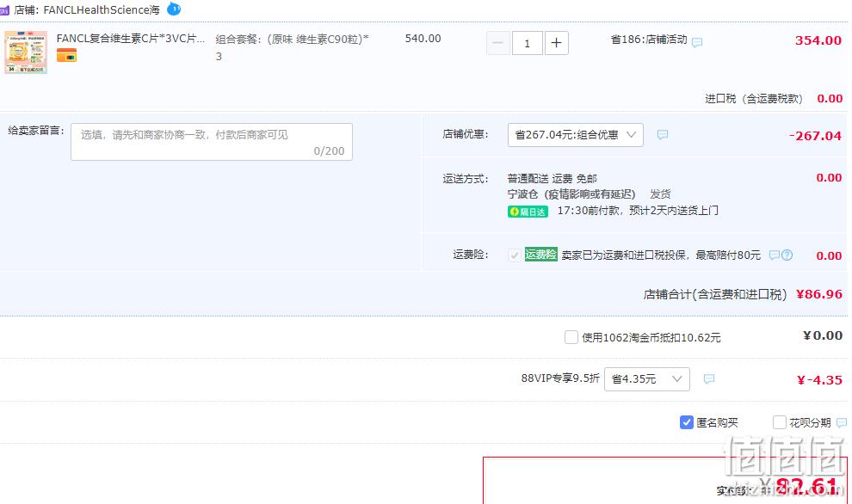
Task: Open the comment icon after 最高赔付80元
Action: pyautogui.click(x=775, y=255)
